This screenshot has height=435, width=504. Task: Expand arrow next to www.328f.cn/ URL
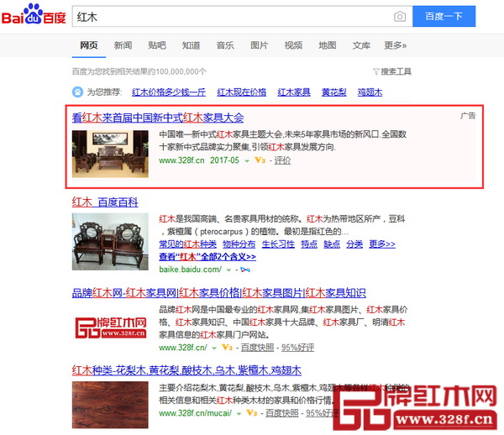tap(214, 347)
